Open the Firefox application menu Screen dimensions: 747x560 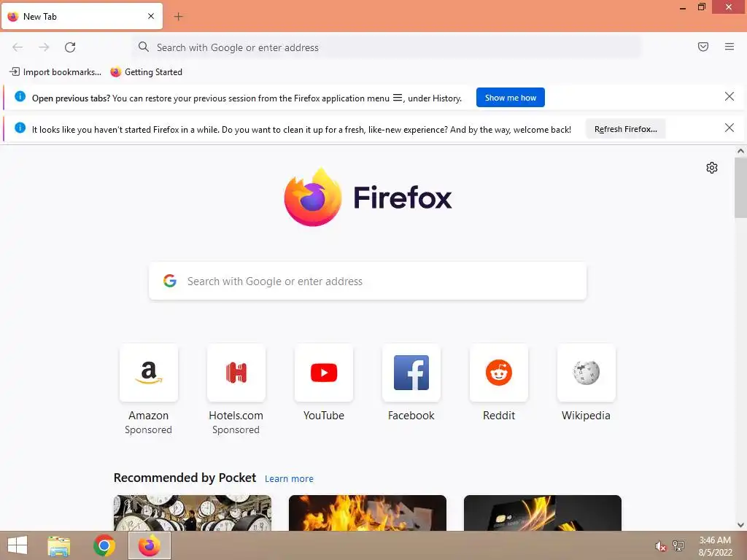pos(729,47)
